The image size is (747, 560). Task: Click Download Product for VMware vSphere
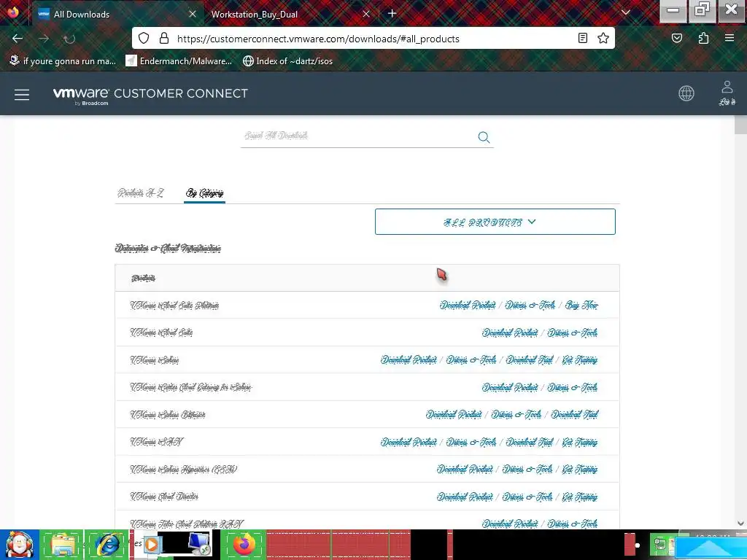click(x=409, y=360)
